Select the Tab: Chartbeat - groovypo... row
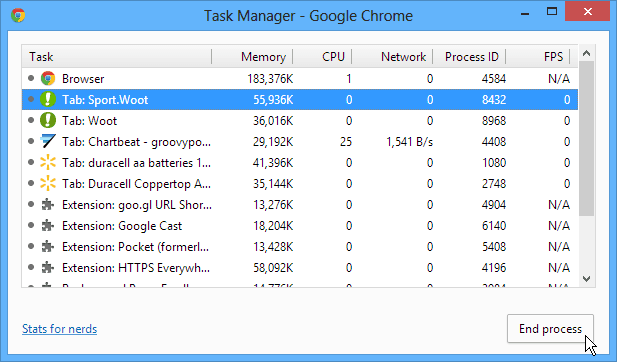Viewport: 617px width, 362px height. point(300,141)
